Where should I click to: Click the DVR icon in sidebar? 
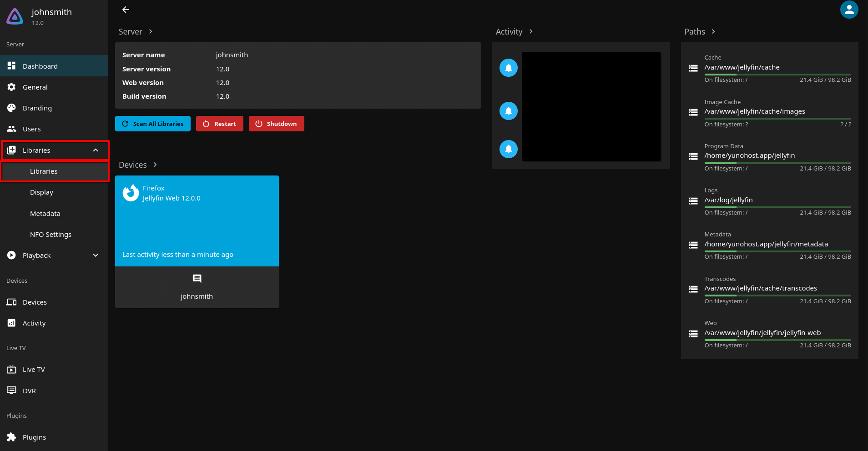(x=11, y=391)
